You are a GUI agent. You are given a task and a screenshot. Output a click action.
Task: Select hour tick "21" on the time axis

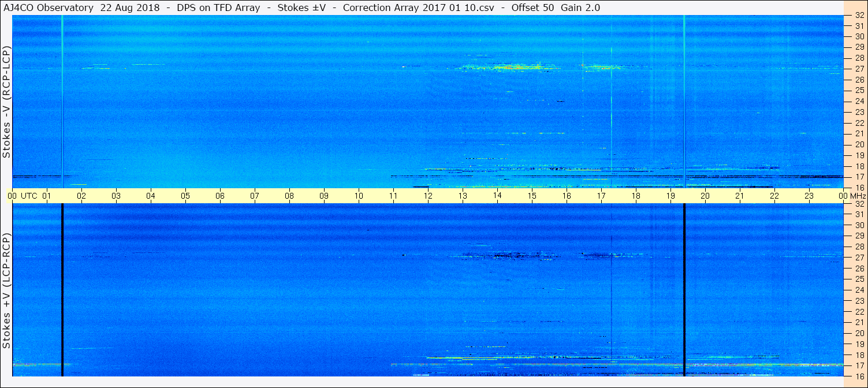point(740,196)
